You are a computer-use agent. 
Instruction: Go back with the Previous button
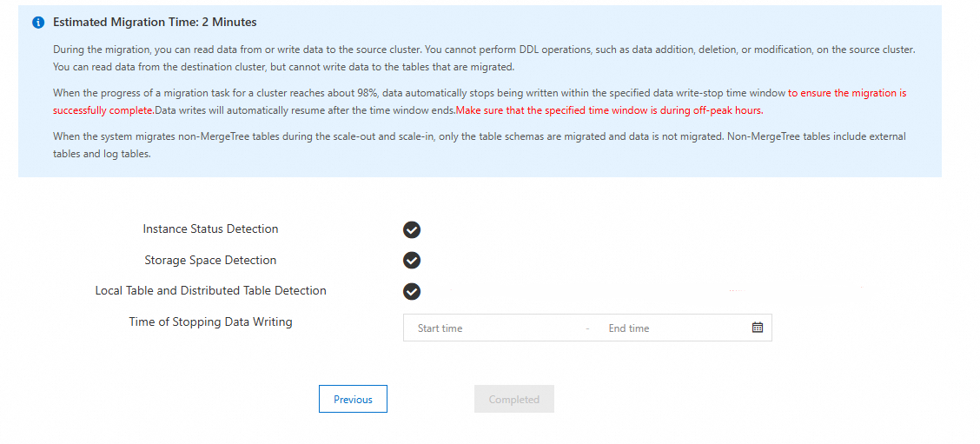tap(353, 399)
